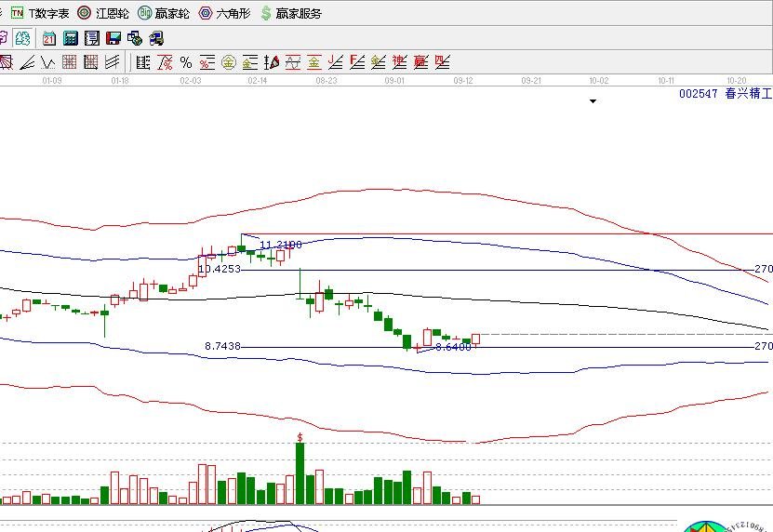773x532 pixels.
Task: Open the 赢家轮 tool
Action: 163,13
